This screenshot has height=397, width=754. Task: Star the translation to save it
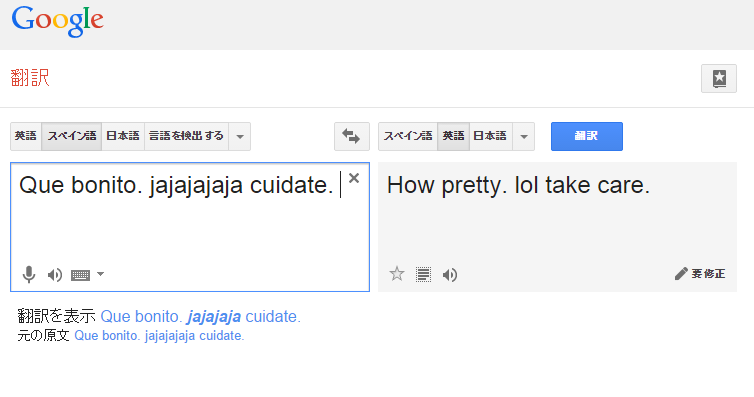pos(397,274)
